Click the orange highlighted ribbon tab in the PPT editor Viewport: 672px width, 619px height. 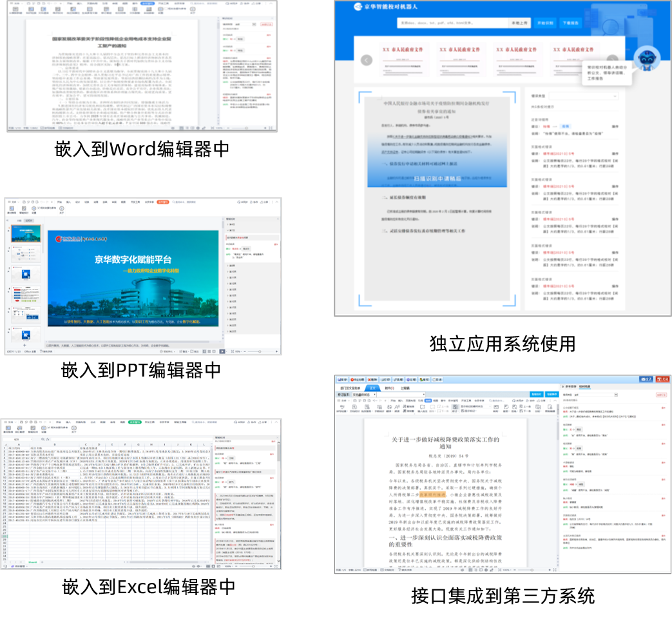point(162,202)
